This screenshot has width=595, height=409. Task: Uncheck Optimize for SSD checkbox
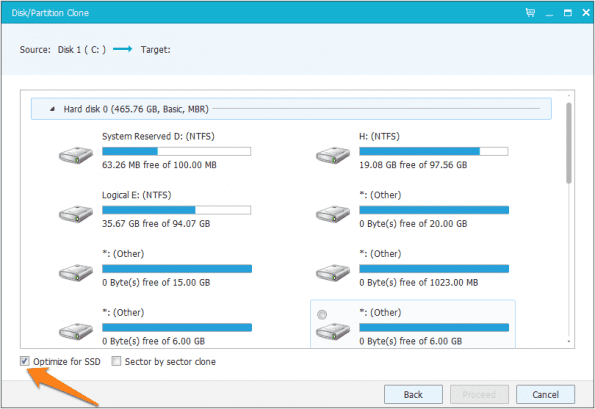click(25, 361)
